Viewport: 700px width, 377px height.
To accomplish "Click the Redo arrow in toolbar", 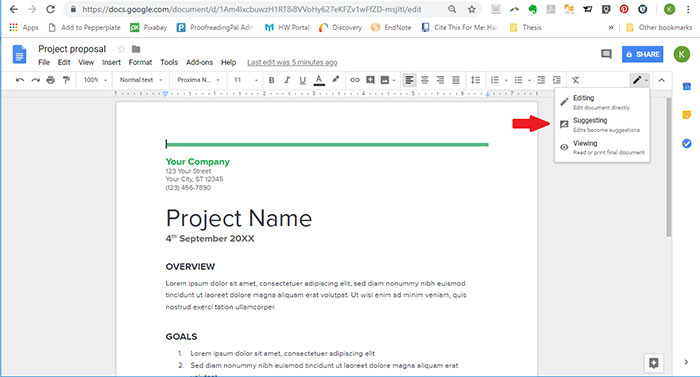I will 35,80.
